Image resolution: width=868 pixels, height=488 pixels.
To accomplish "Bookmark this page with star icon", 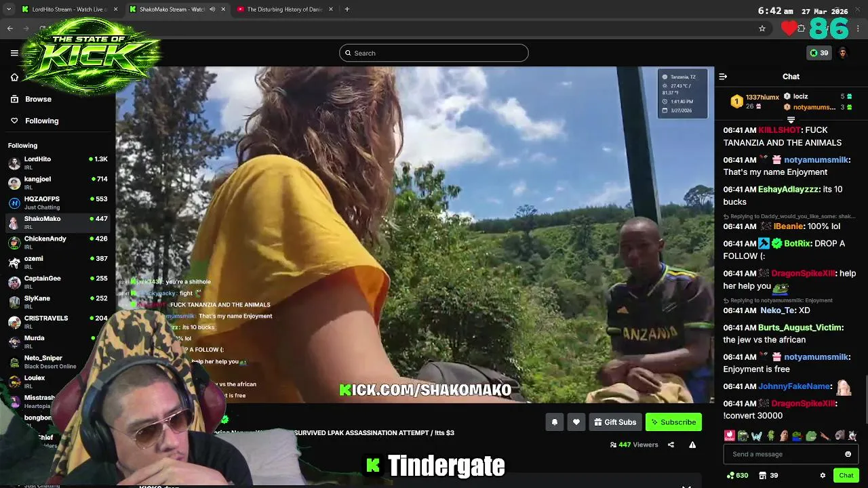I will click(762, 28).
